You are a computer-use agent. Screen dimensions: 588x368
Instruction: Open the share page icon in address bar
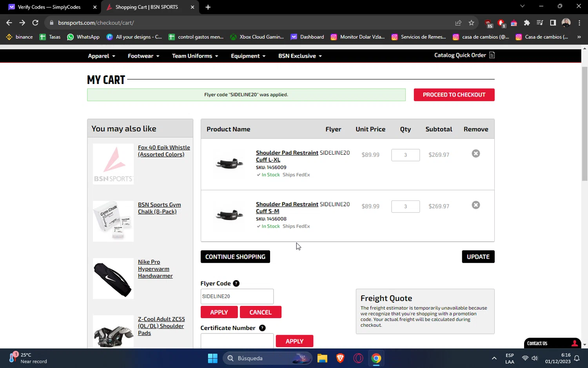click(x=458, y=23)
